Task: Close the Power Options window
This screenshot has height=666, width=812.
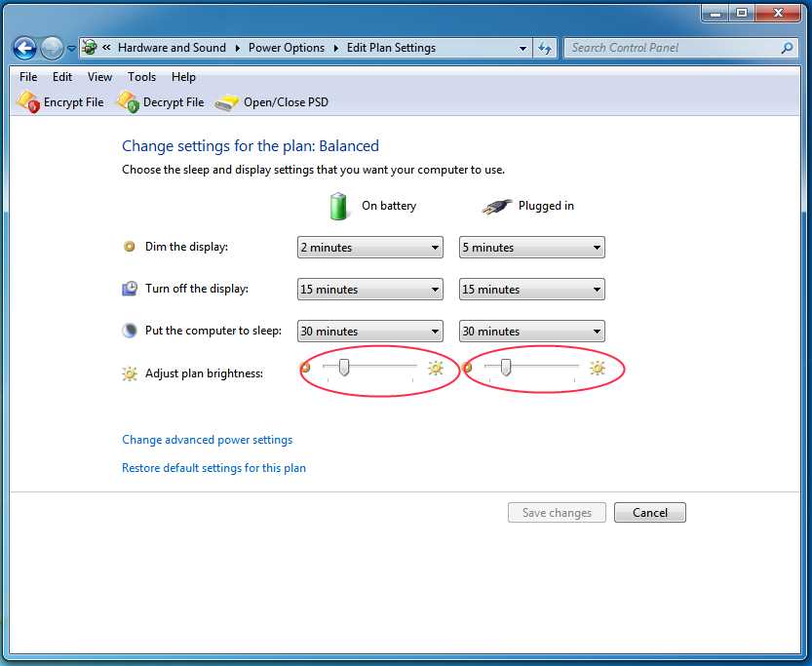Action: coord(778,13)
